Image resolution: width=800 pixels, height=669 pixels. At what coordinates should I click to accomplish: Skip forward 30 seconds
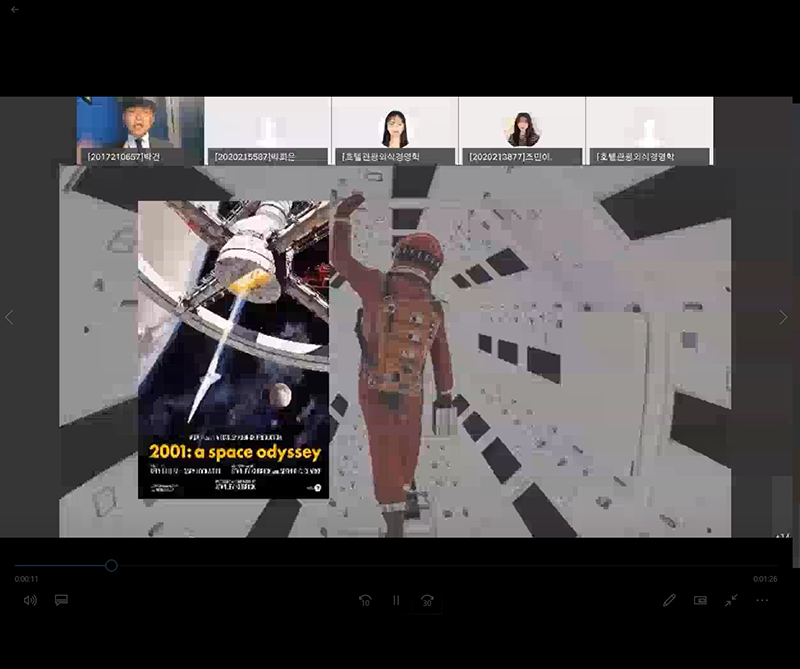pyautogui.click(x=427, y=601)
